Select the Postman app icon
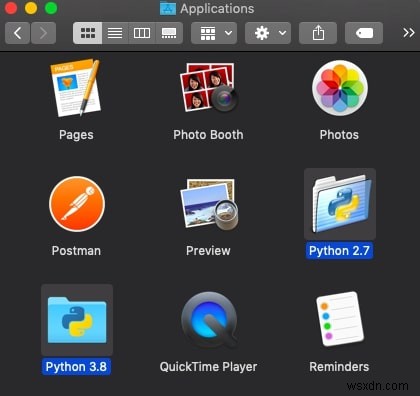The image size is (420, 396). pos(77,204)
